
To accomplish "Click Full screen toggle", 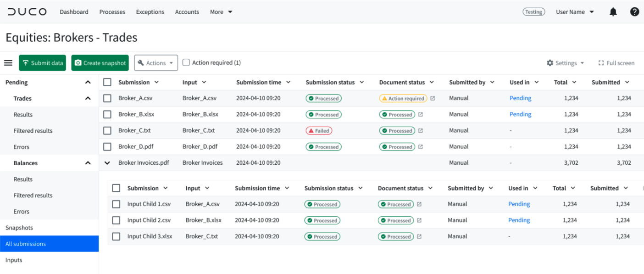I will click(616, 63).
